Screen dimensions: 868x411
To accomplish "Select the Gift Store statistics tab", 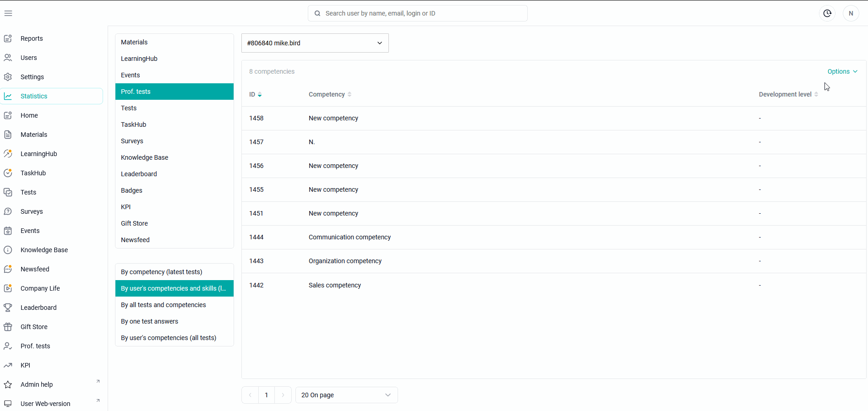I will coord(175,223).
